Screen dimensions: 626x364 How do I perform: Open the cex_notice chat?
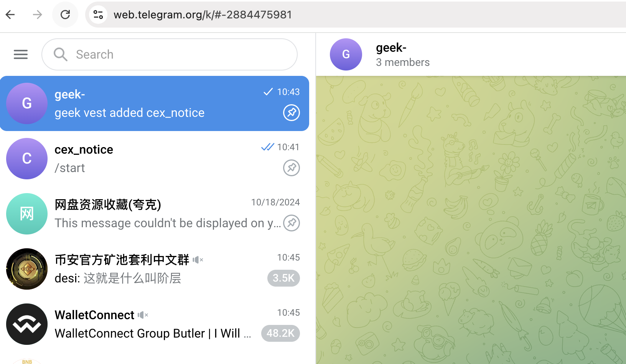[153, 159]
